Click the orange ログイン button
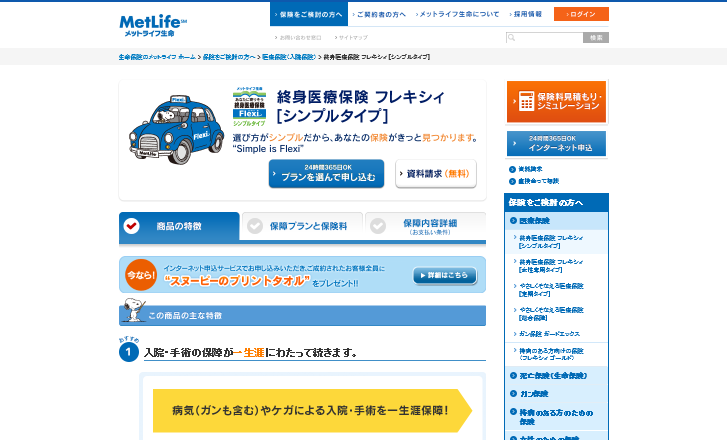This screenshot has height=440, width=727. 581,14
